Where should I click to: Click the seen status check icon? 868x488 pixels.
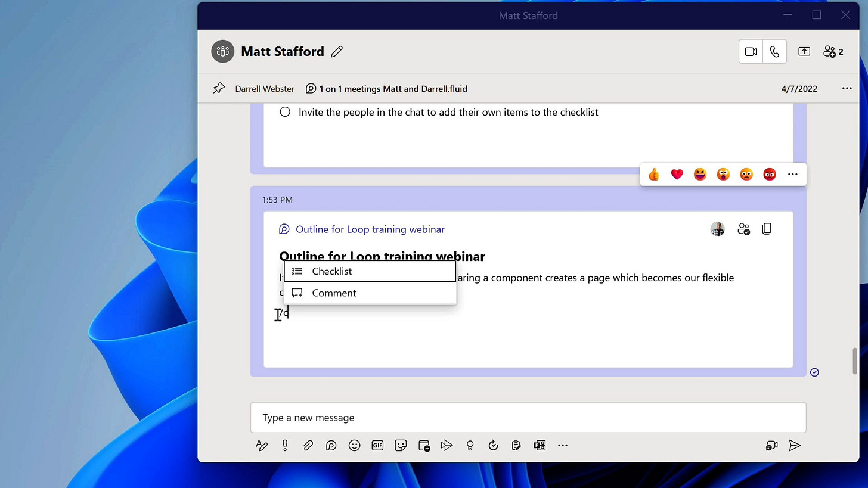(814, 372)
